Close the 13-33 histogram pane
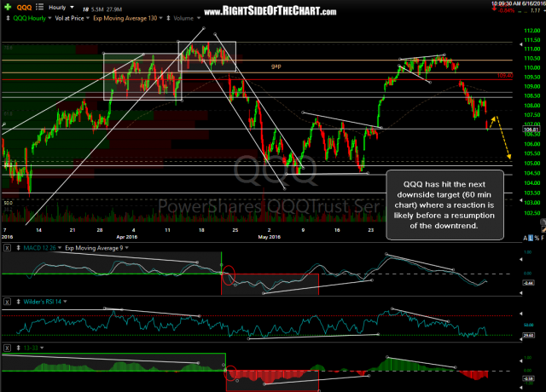546x392 pixels. 7,348
